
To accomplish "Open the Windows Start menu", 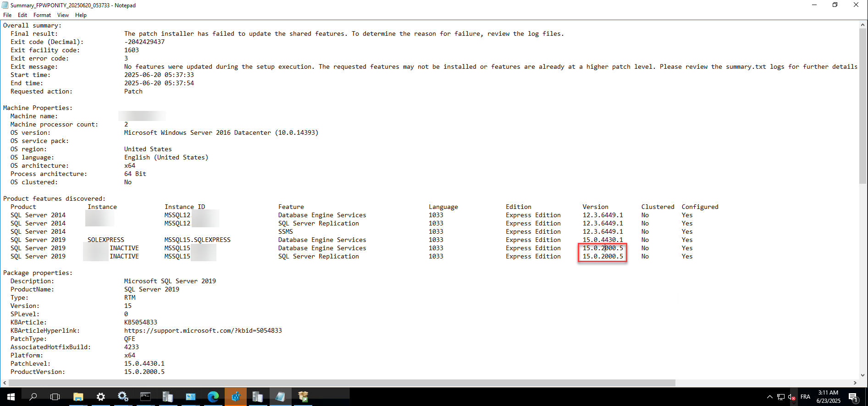I will tap(11, 397).
